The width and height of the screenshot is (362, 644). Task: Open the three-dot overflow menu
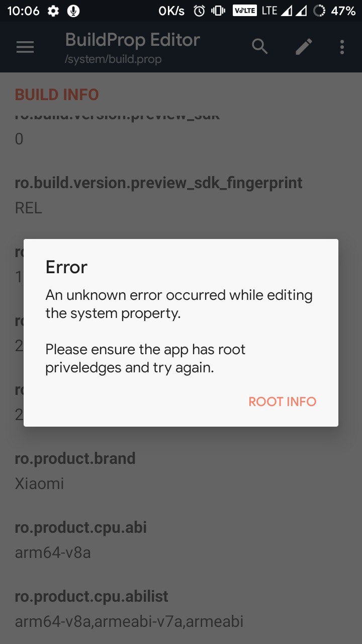click(x=342, y=47)
